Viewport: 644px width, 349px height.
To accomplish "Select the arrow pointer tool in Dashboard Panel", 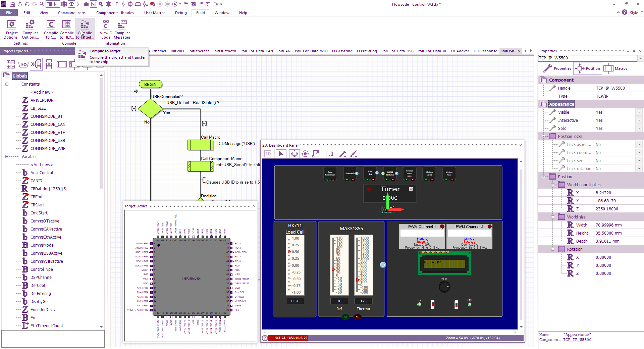I will [281, 154].
